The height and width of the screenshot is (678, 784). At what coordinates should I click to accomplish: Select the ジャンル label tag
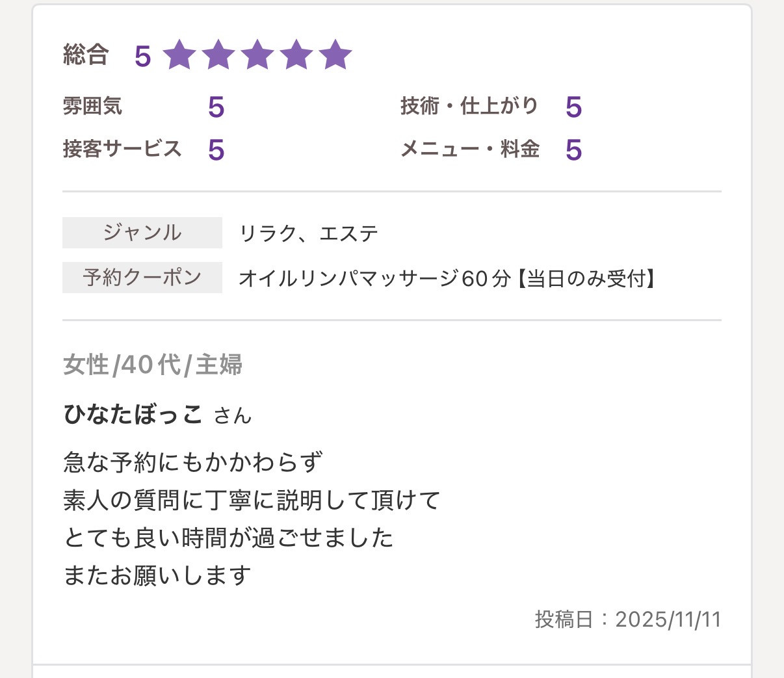tap(142, 233)
